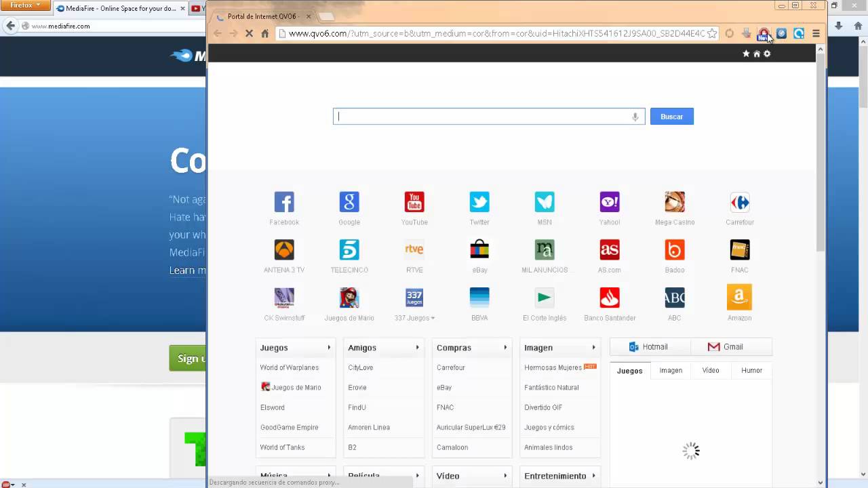Image resolution: width=868 pixels, height=488 pixels.
Task: Open the Hotmail button
Action: point(650,347)
